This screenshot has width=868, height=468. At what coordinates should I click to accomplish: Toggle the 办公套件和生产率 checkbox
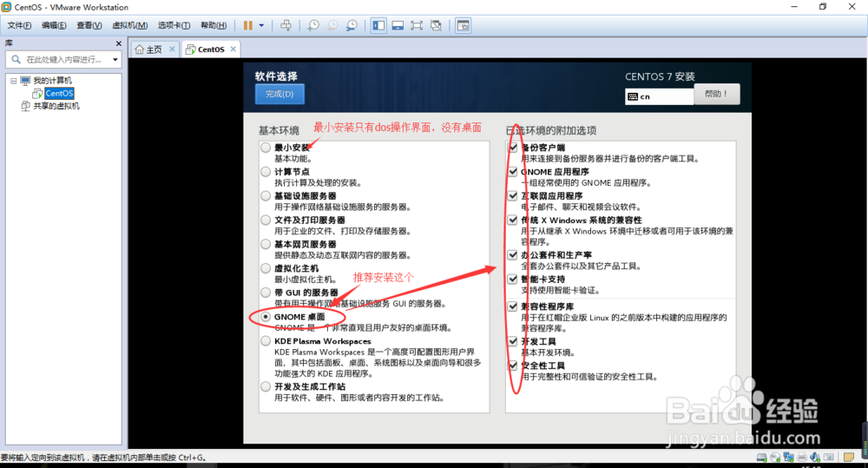tap(513, 254)
